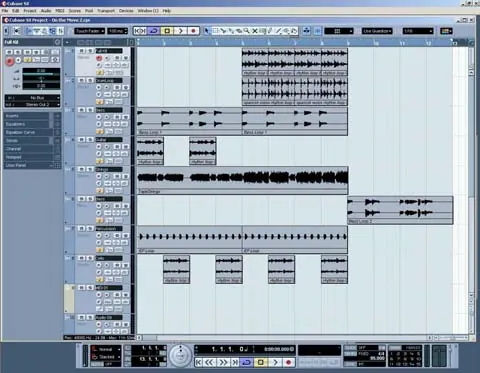Open the Audio menu
Image resolution: width=480 pixels, height=373 pixels.
tap(46, 11)
